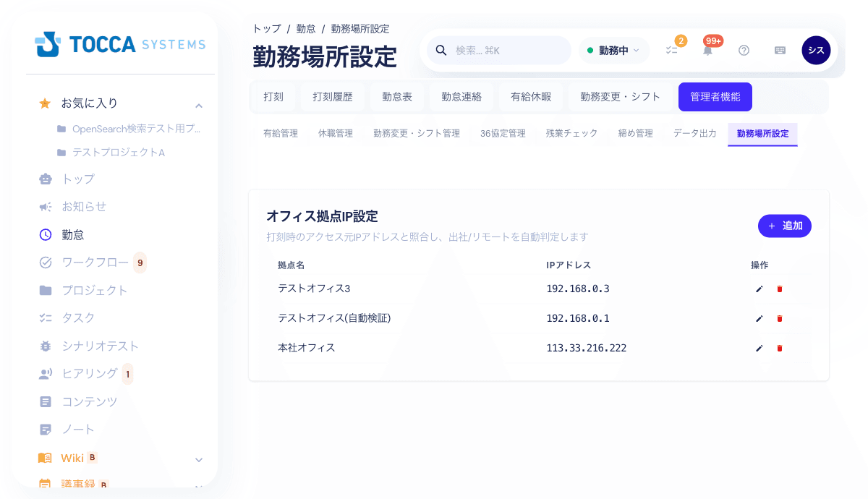Delete the 本社オフィス row
Viewport: 868px width, 499px height.
780,348
